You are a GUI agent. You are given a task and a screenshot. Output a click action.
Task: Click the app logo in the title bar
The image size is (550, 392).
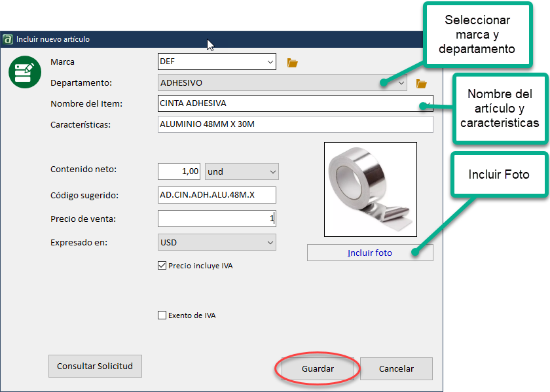point(8,39)
